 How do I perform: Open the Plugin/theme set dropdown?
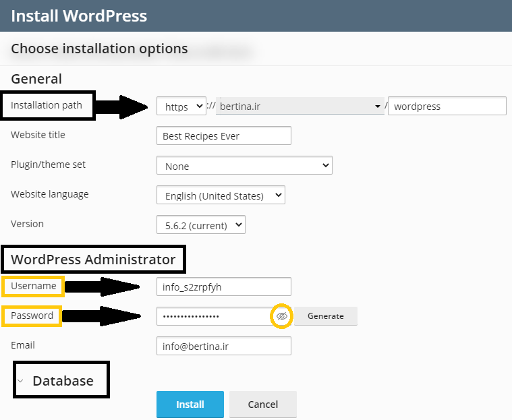[244, 165]
